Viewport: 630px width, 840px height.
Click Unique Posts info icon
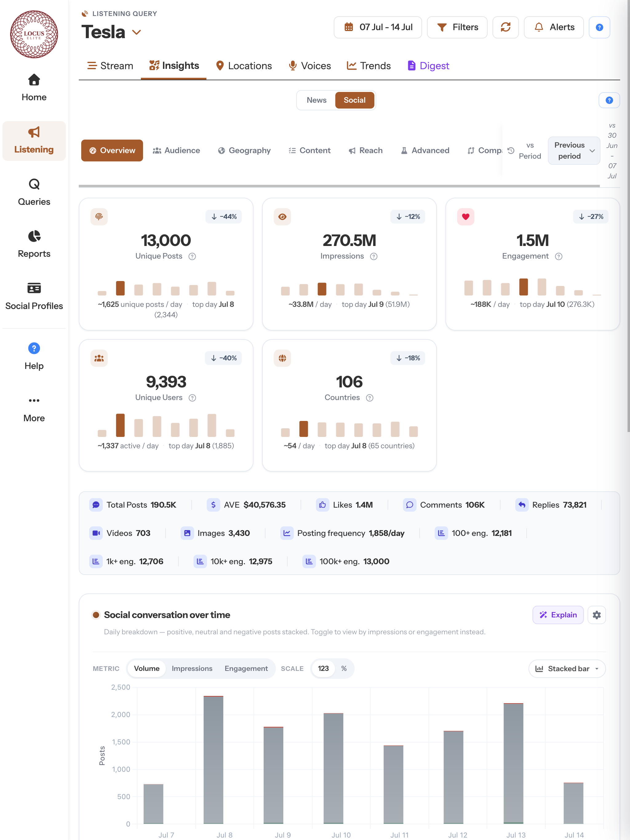coord(192,256)
